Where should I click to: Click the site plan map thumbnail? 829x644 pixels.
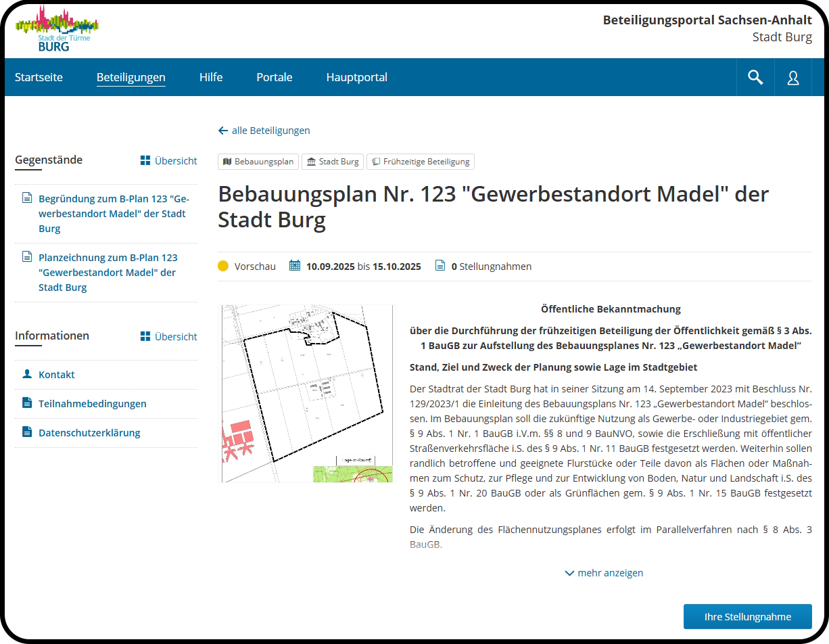tap(307, 393)
